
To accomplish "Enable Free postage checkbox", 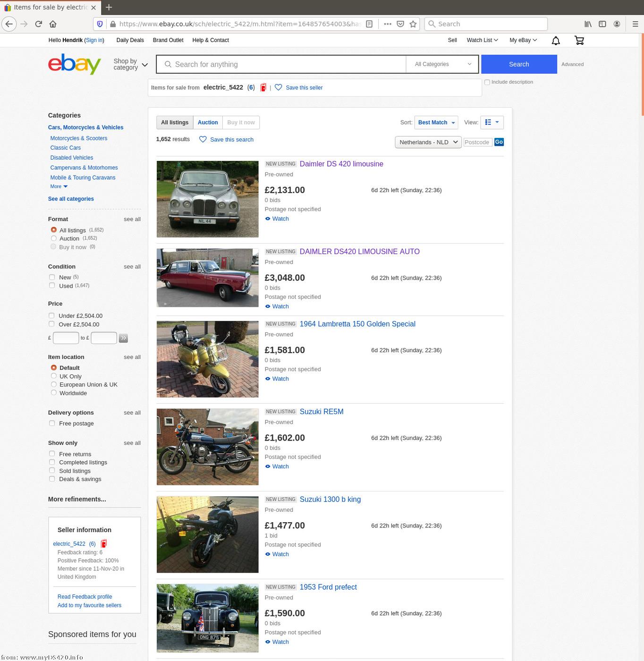I will [52, 423].
